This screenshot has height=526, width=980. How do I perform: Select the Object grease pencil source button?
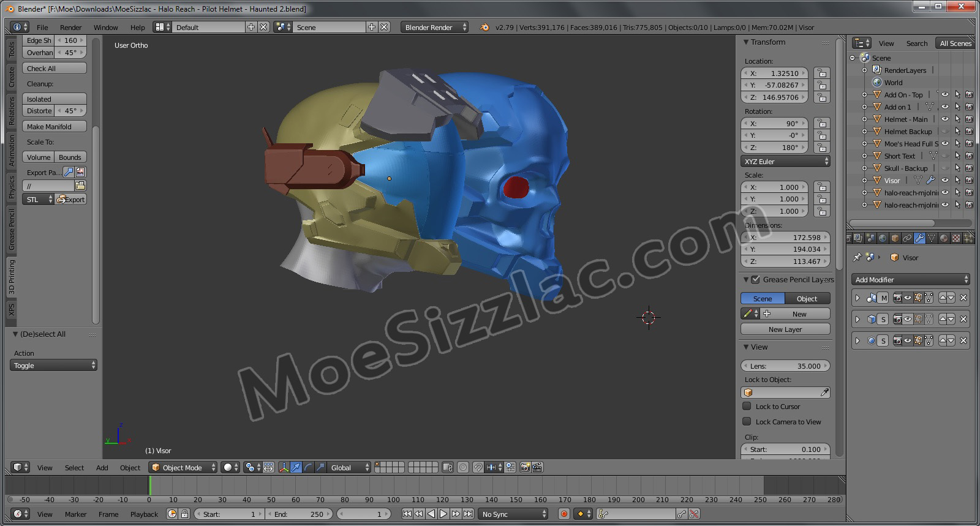(807, 298)
